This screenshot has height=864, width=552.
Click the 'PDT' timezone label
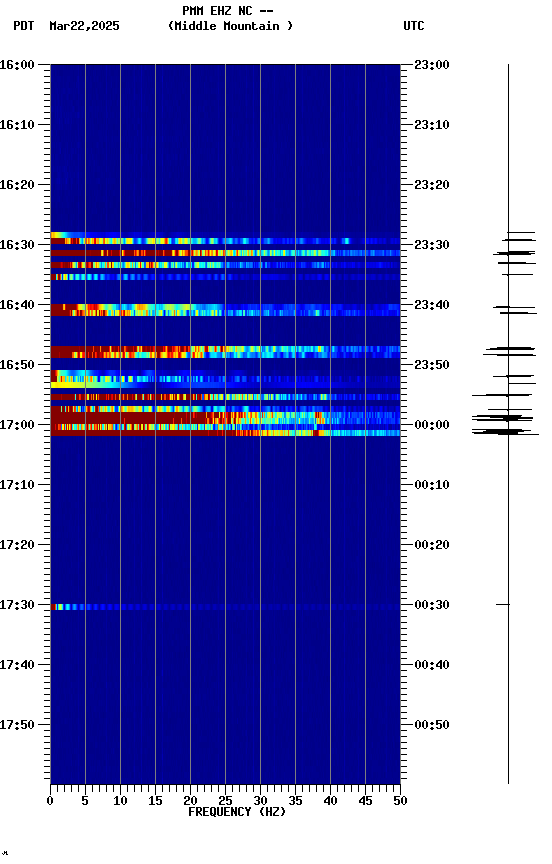coord(24,26)
